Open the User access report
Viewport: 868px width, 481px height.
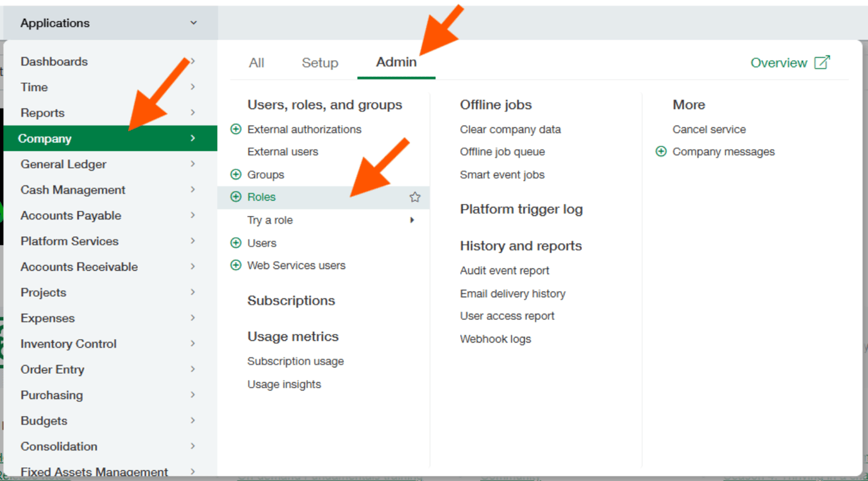coord(507,316)
